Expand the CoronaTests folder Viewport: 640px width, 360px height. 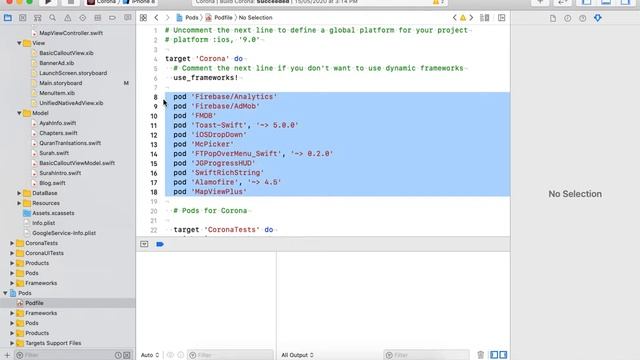pyautogui.click(x=12, y=243)
